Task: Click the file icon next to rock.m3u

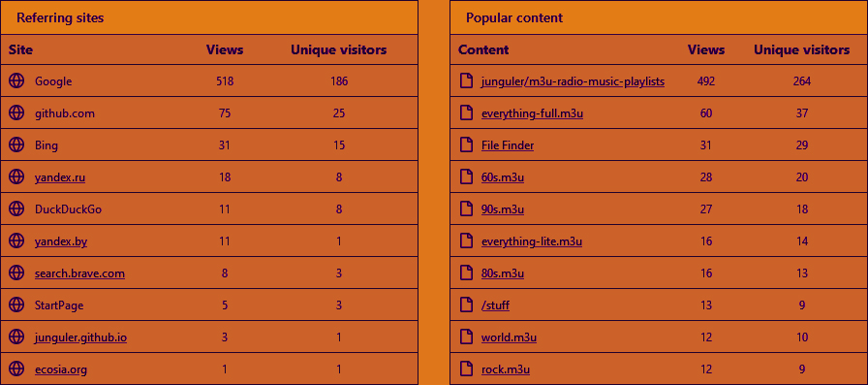Action: [x=467, y=369]
